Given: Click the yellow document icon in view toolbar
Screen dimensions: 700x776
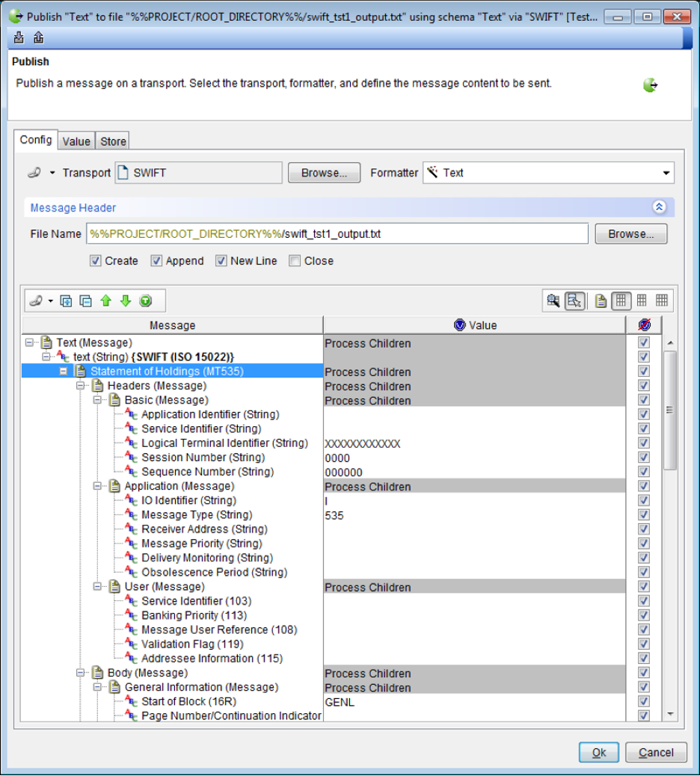Looking at the screenshot, I should coord(601,301).
